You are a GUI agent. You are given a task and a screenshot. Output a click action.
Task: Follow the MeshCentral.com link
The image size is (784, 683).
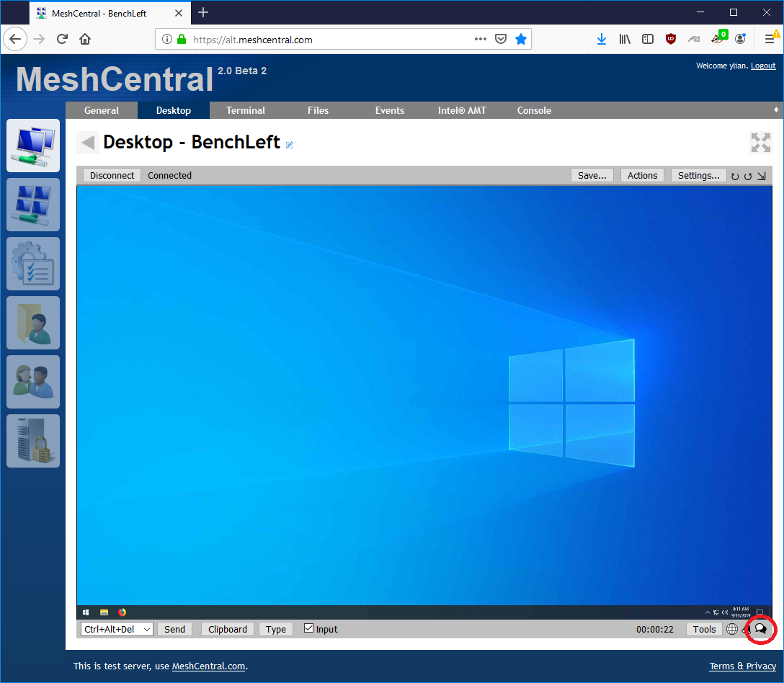(x=208, y=666)
